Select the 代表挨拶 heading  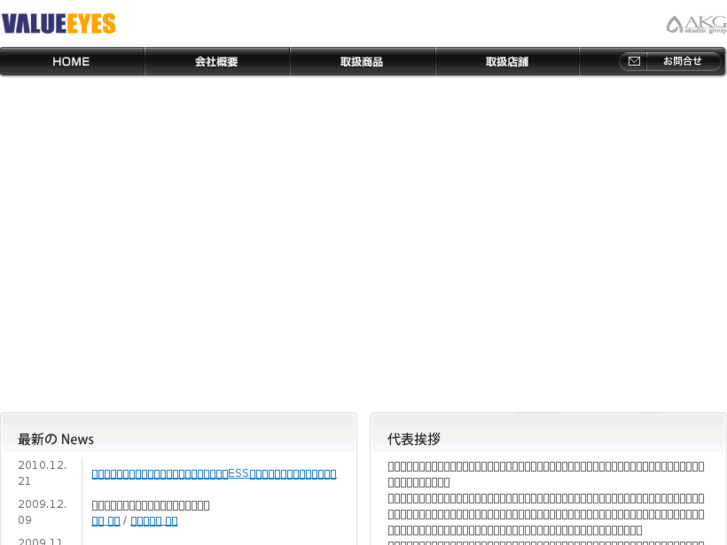414,439
